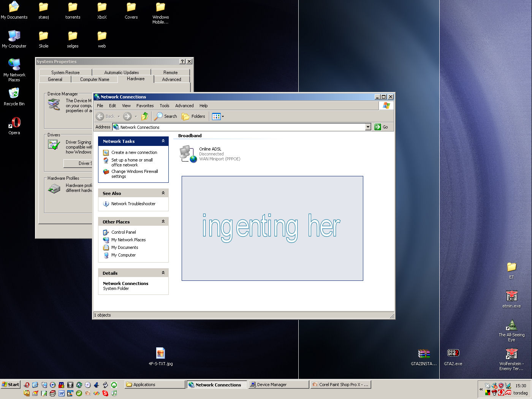Select the etmin.exe desktop icon
Screen dimensions: 532x399
[511, 299]
